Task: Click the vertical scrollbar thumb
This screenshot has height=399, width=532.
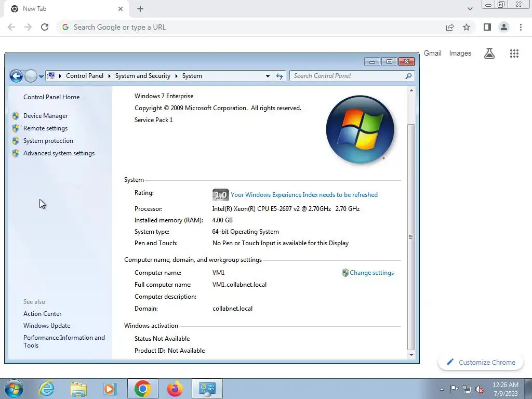Action: click(x=411, y=237)
